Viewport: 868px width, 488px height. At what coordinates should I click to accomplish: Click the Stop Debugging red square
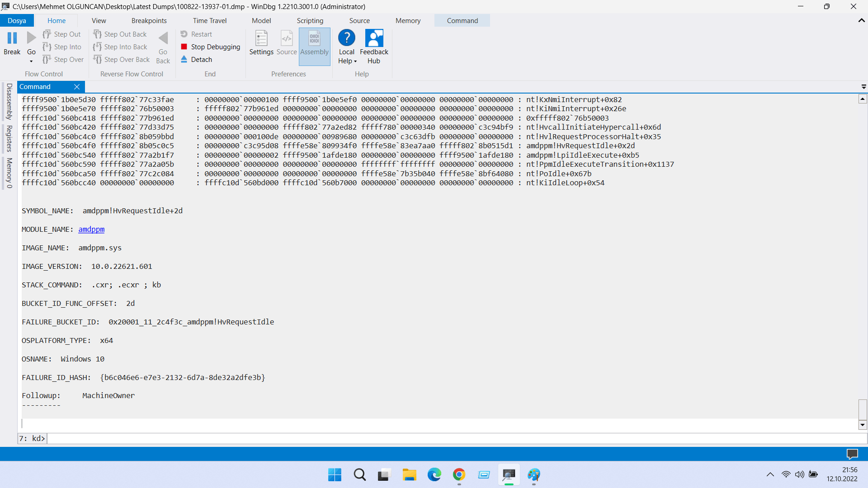pyautogui.click(x=184, y=47)
